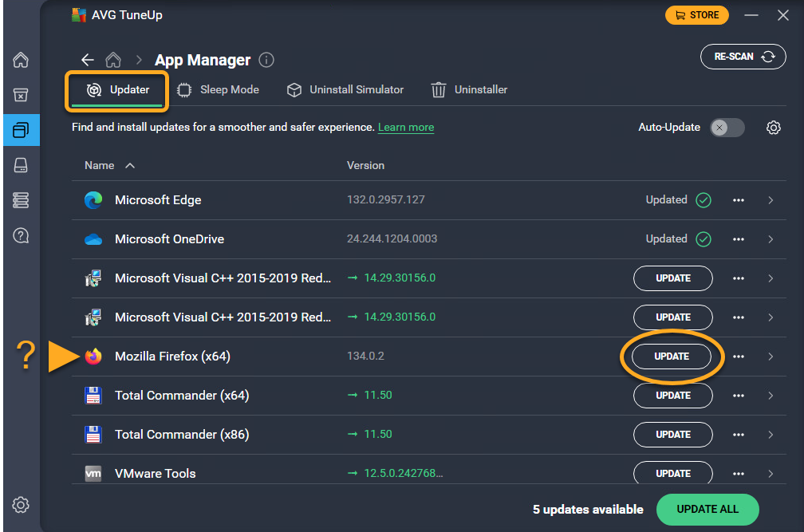
Task: Open three-dot menu for Mozilla Firefox
Action: (x=739, y=357)
